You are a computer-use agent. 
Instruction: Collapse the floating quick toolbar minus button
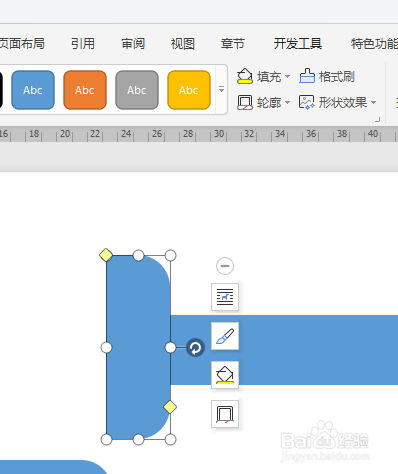tap(225, 266)
